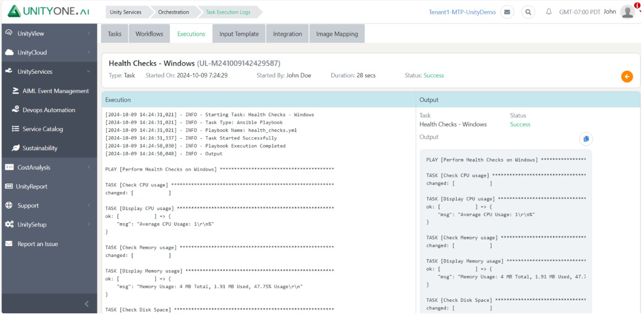Click the Output panel header
This screenshot has height=316, width=644.
click(528, 100)
